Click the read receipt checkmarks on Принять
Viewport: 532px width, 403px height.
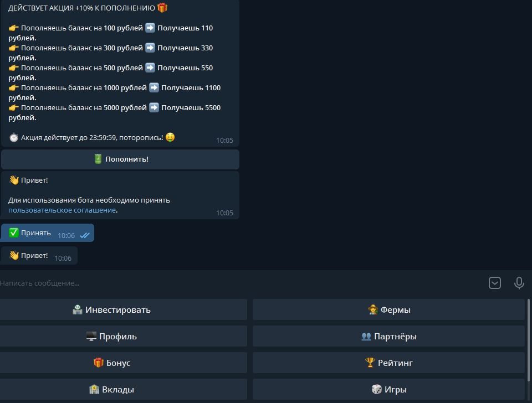point(85,235)
